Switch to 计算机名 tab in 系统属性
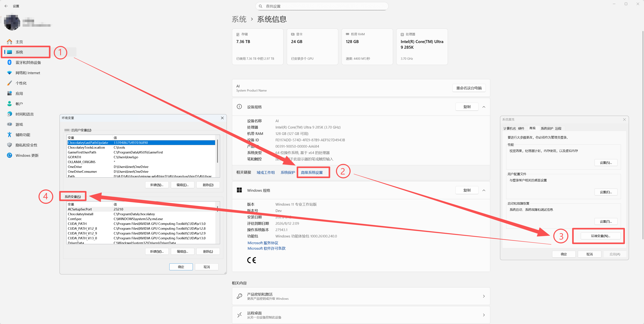644x324 pixels. (x=509, y=128)
